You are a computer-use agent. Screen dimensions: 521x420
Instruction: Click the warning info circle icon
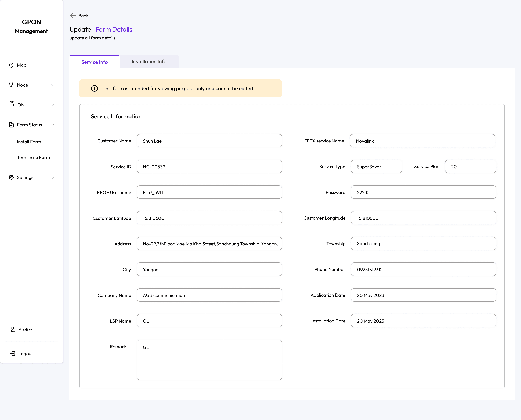pos(94,88)
